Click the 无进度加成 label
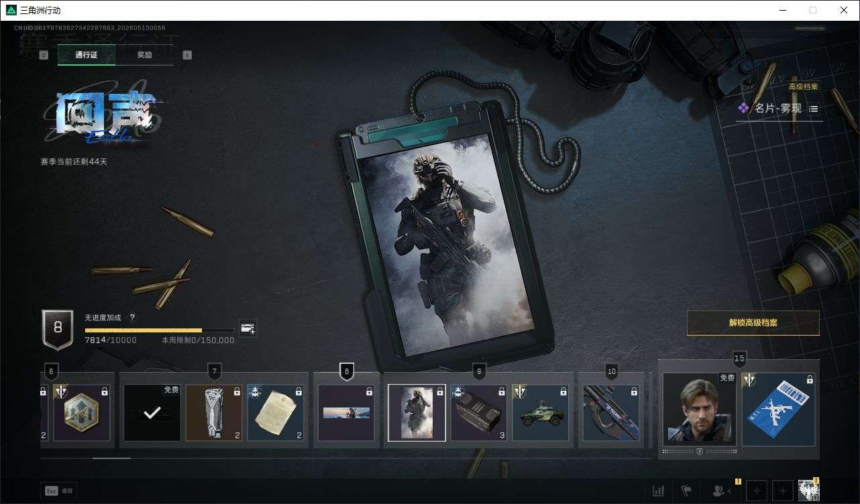This screenshot has height=504, width=860. pos(103,318)
